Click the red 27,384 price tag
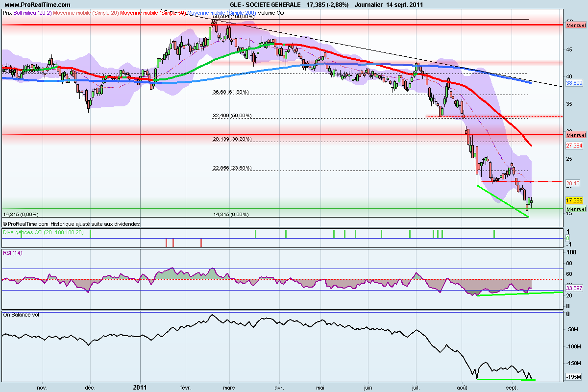The height and width of the screenshot is (392, 588). pos(574,146)
